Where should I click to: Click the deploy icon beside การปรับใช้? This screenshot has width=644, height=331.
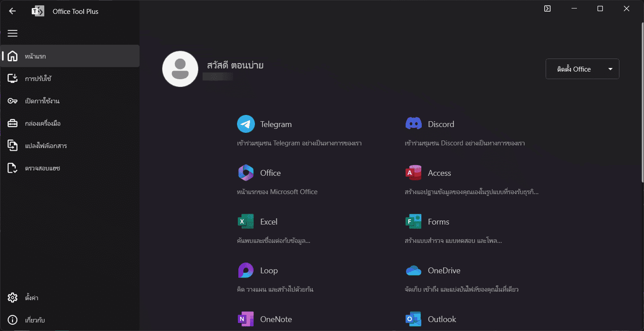click(x=13, y=79)
